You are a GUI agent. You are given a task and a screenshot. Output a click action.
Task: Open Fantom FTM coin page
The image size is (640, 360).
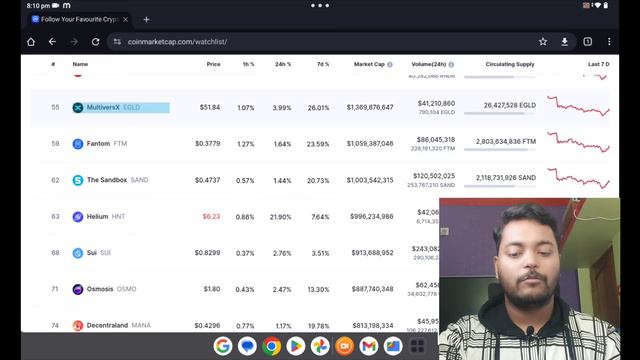click(x=107, y=144)
